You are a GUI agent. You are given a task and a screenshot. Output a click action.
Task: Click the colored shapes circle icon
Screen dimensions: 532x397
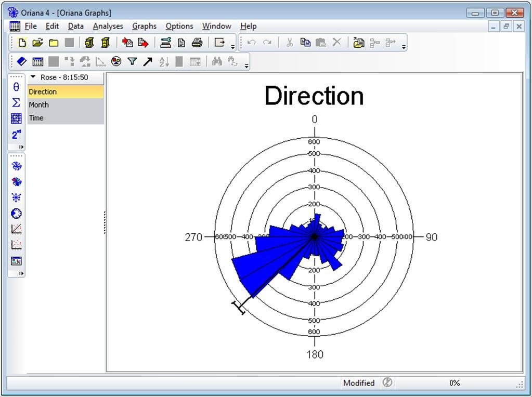point(116,61)
